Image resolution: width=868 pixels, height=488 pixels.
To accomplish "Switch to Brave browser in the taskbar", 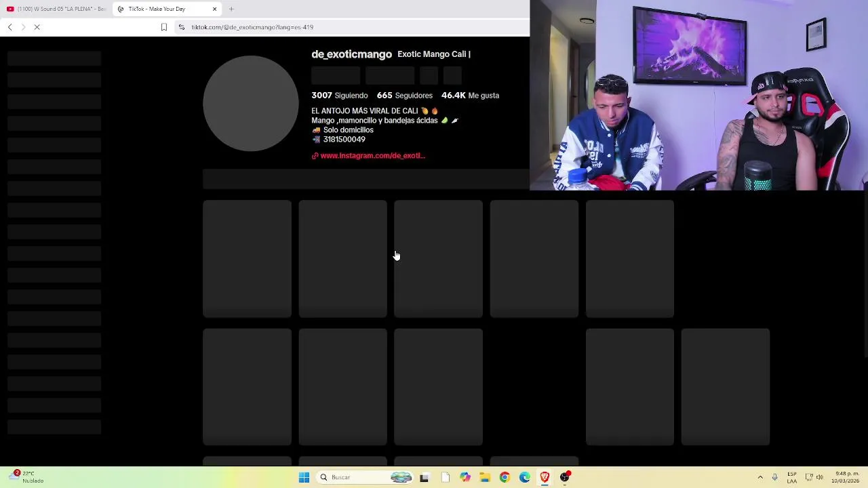I will coord(545,477).
